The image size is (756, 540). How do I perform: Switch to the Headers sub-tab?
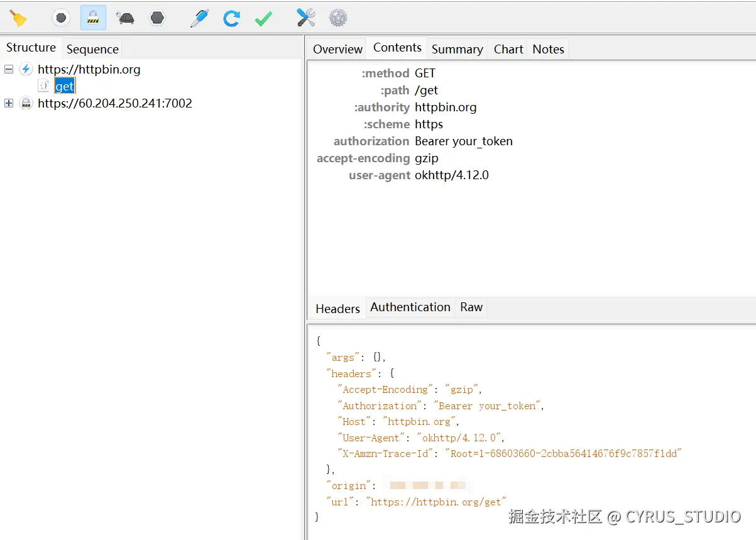coord(337,309)
